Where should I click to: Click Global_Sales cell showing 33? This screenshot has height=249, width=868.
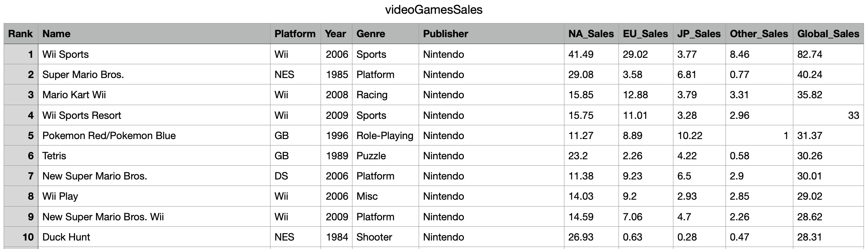[828, 115]
